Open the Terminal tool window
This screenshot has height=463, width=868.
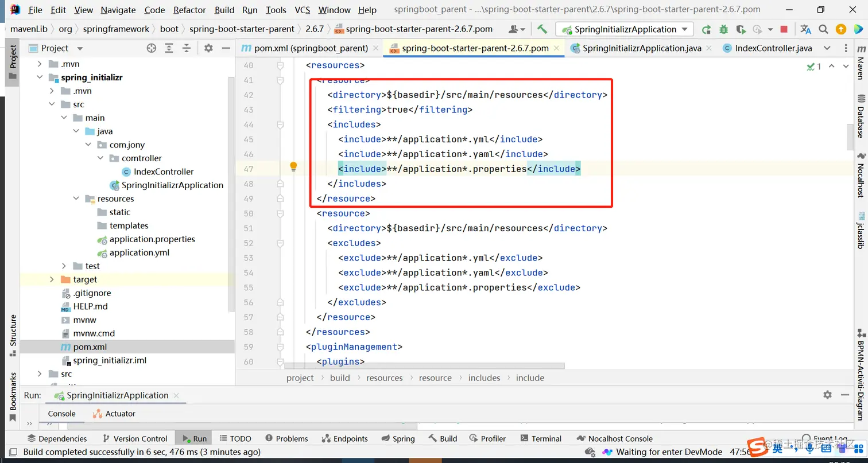click(x=540, y=438)
